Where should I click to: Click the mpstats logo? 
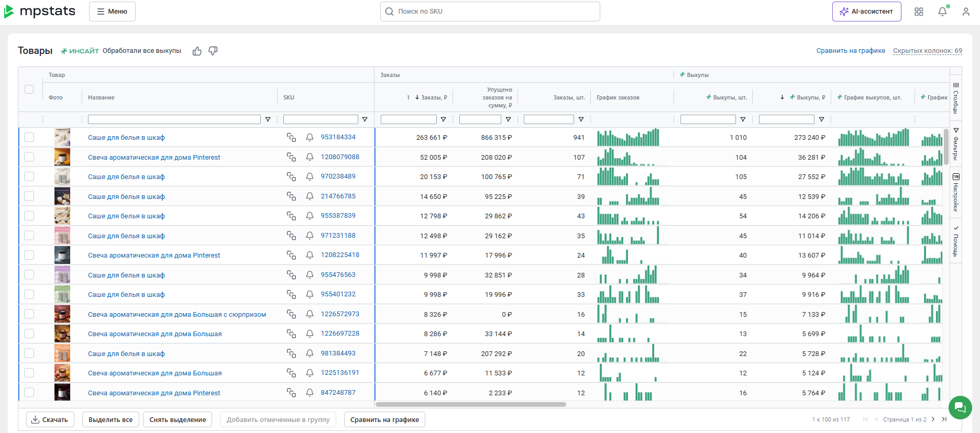tap(40, 12)
